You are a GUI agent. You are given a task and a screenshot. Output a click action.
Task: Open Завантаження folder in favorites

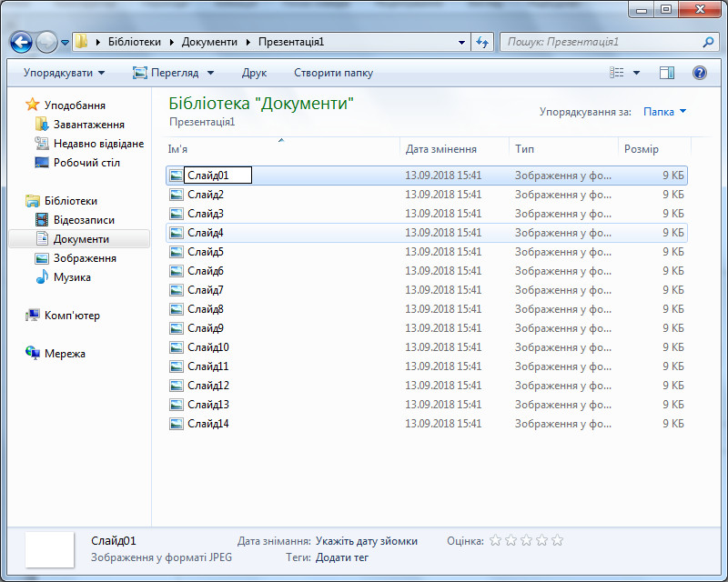[x=88, y=125]
